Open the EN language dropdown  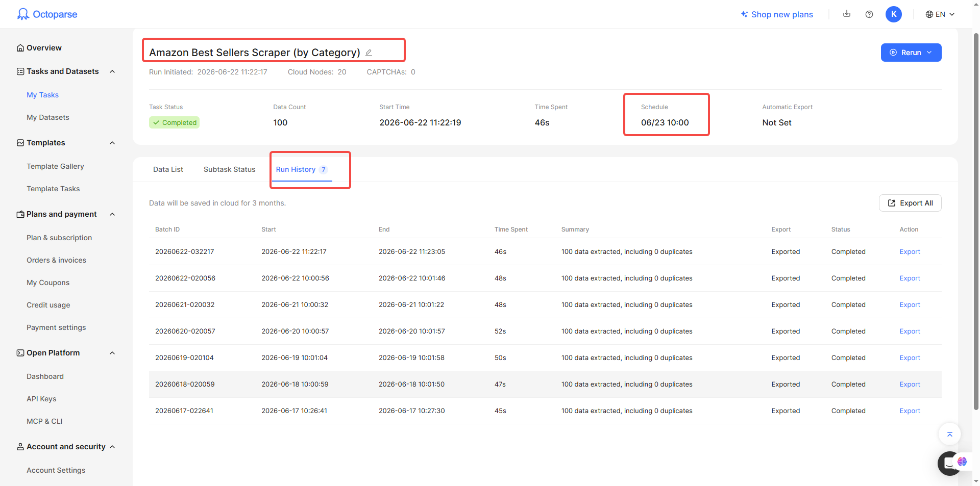940,14
